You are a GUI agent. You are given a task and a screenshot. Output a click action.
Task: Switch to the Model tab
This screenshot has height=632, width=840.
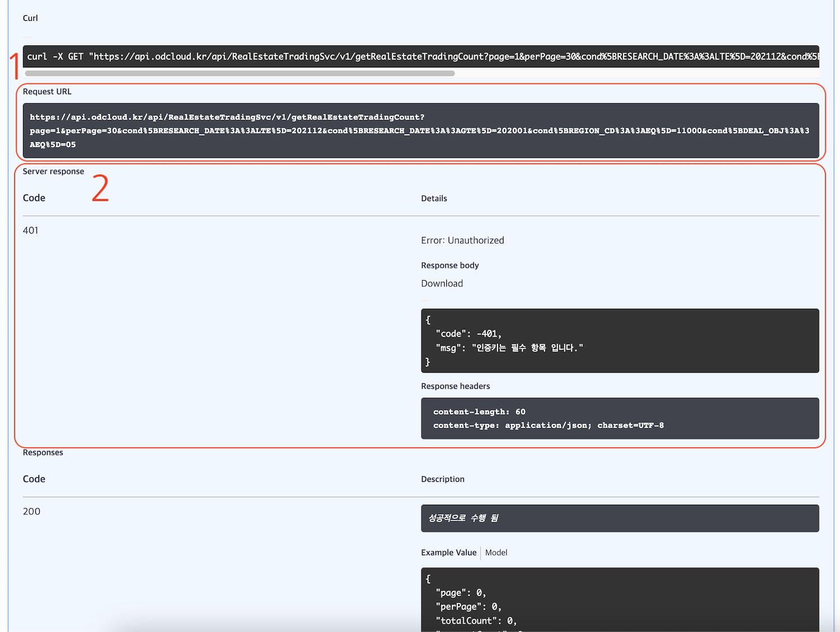coord(496,552)
